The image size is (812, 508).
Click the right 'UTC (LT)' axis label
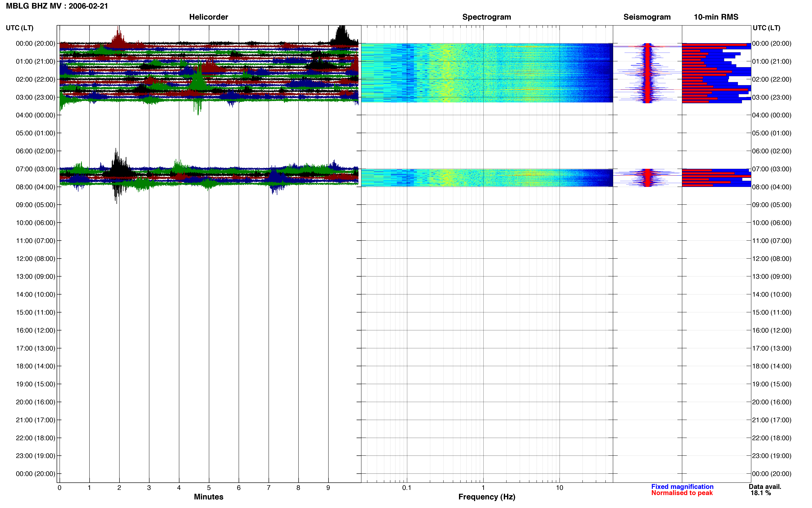(x=766, y=28)
